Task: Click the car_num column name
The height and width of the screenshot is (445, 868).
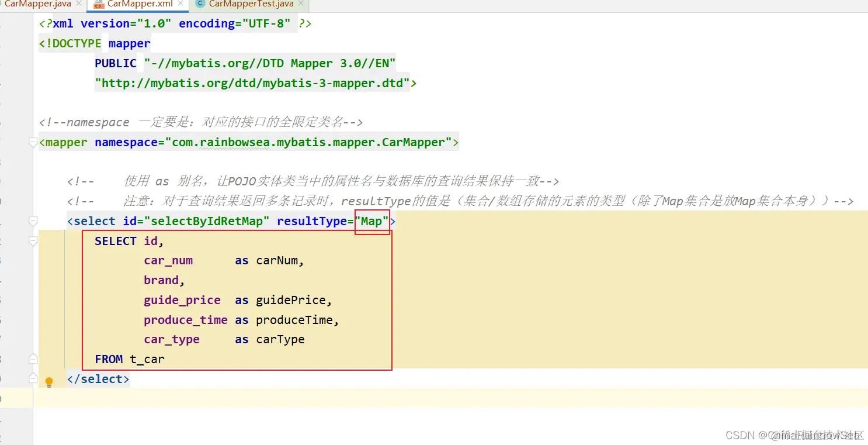Action: click(x=168, y=260)
